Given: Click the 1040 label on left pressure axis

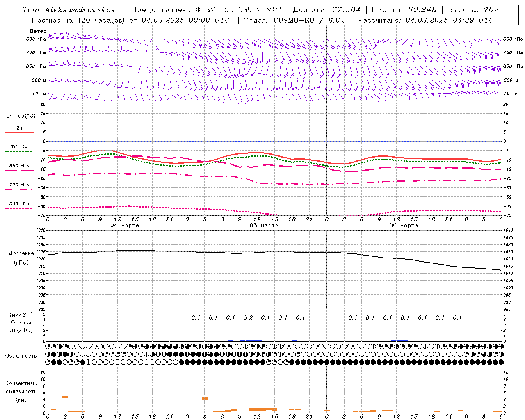Looking at the screenshot, I should click(40, 231).
